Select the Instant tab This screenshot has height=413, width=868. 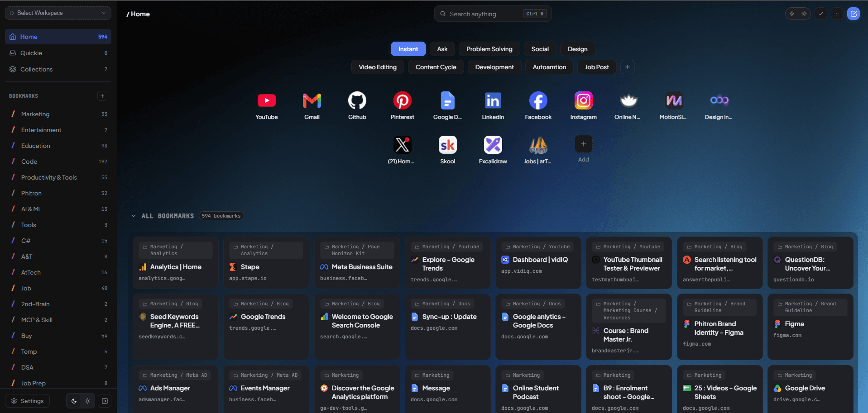408,49
